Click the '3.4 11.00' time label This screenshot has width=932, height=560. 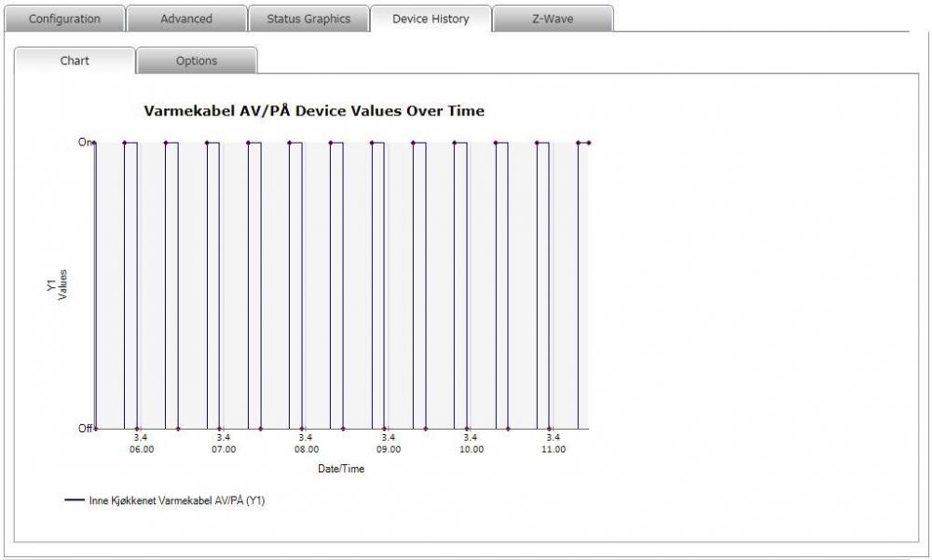coord(553,444)
